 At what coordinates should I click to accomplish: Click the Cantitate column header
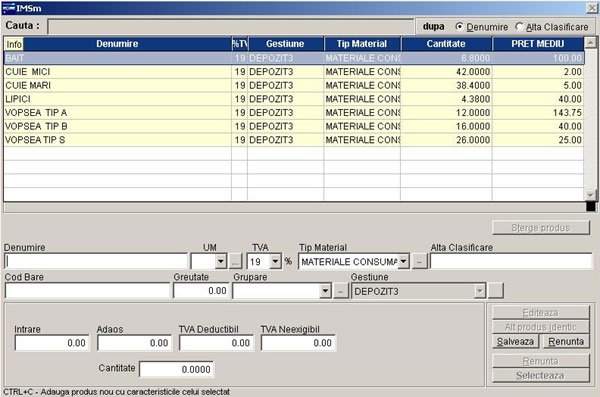(446, 44)
